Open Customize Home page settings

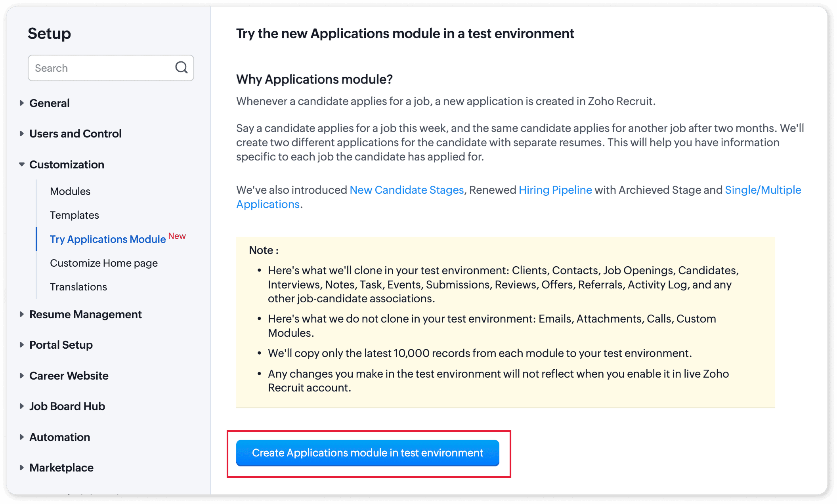104,263
